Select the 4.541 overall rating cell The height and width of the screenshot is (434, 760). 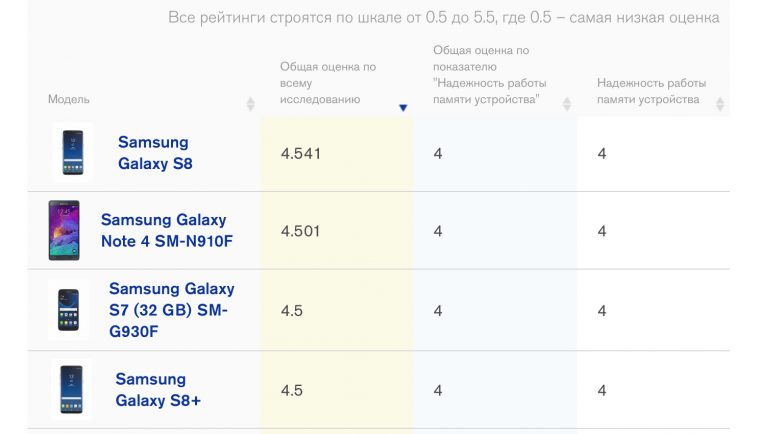(301, 153)
